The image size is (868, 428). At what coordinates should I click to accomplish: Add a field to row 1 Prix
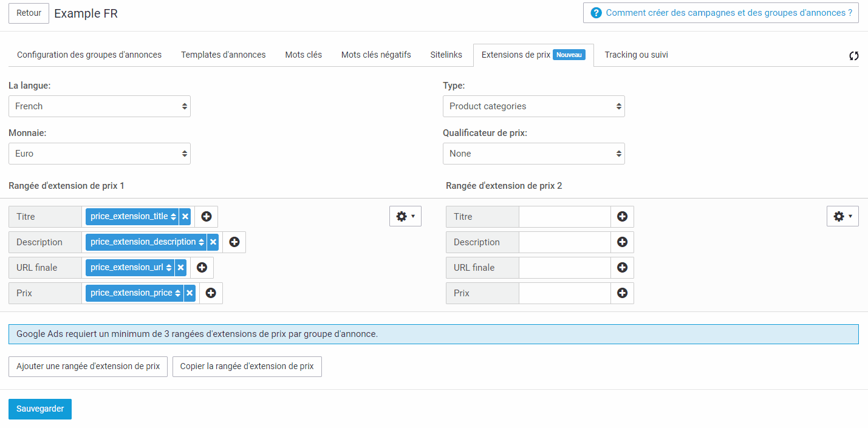point(211,293)
